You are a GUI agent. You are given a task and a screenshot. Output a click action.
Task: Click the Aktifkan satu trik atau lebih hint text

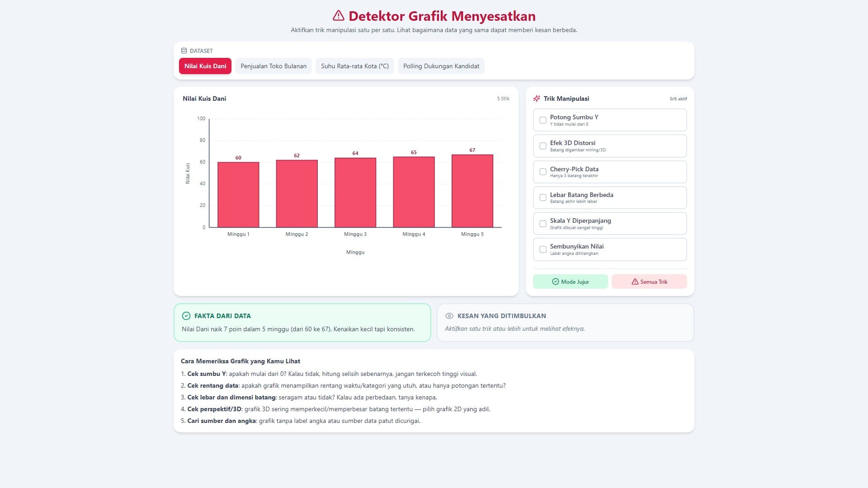click(x=515, y=328)
